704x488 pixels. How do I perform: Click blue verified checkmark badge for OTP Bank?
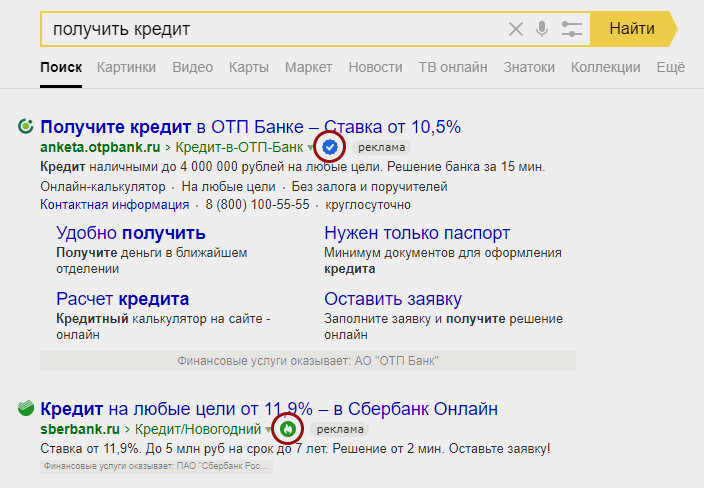coord(330,147)
